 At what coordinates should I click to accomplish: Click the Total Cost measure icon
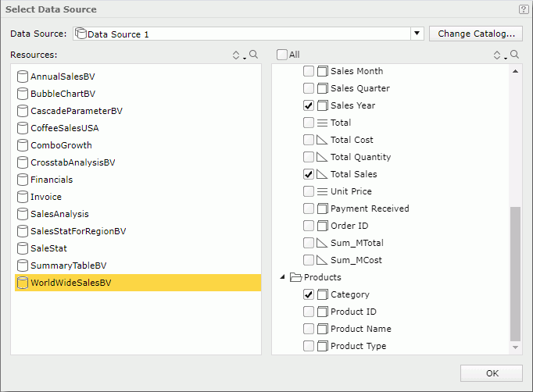click(322, 140)
